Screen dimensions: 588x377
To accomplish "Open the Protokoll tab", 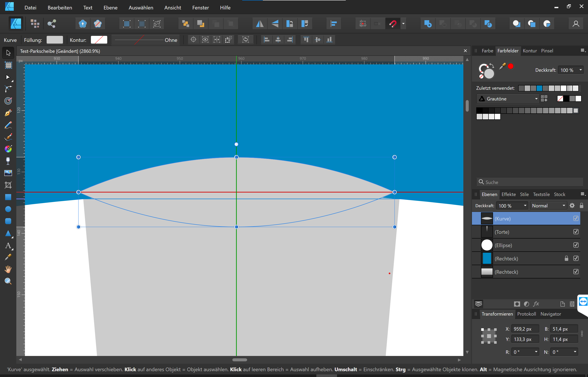I will (x=526, y=314).
